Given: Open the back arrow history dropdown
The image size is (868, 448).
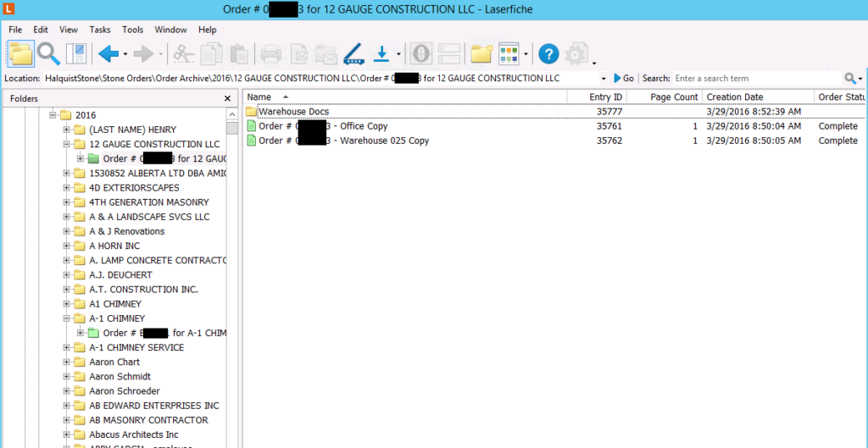Looking at the screenshot, I should [x=125, y=54].
